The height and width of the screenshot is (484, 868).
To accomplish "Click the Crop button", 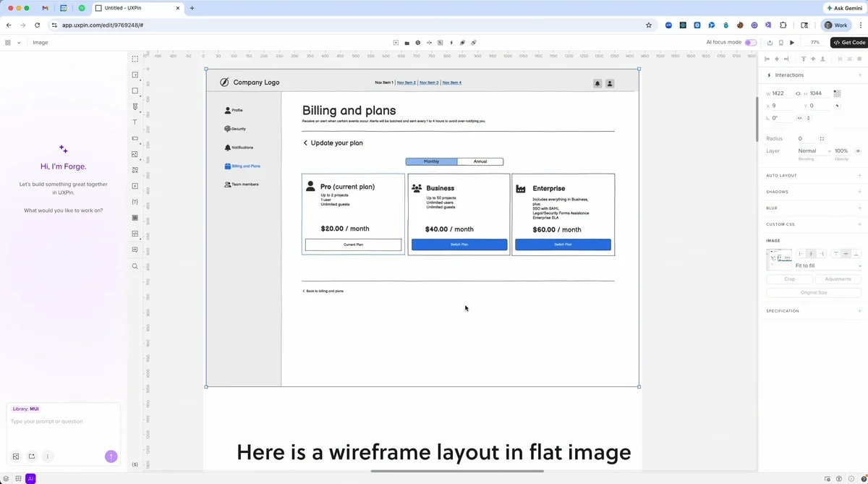I will (x=789, y=279).
